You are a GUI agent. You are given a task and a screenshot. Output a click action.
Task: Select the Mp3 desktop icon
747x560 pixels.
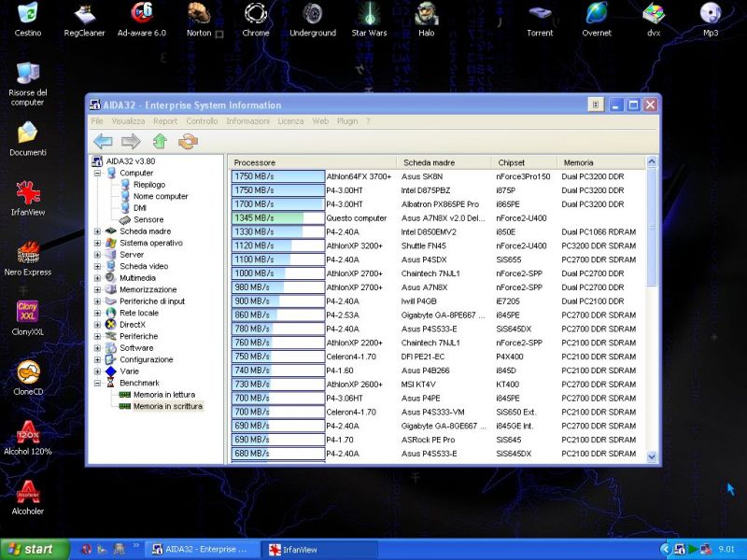[711, 19]
